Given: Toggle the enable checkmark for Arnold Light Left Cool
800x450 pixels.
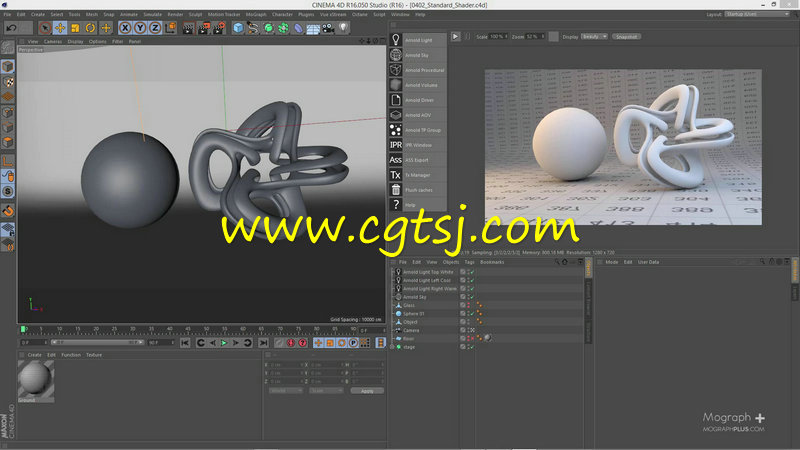Looking at the screenshot, I should coord(472,280).
